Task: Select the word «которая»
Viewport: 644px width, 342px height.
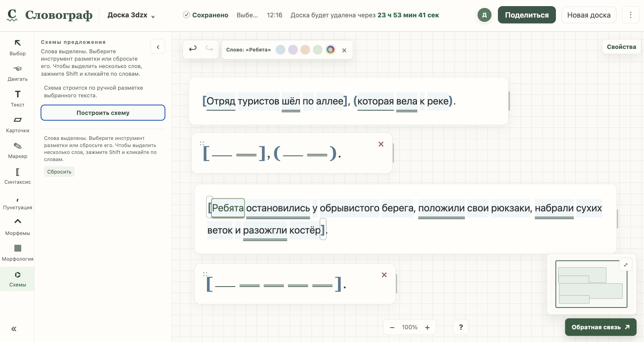Action: [x=375, y=101]
